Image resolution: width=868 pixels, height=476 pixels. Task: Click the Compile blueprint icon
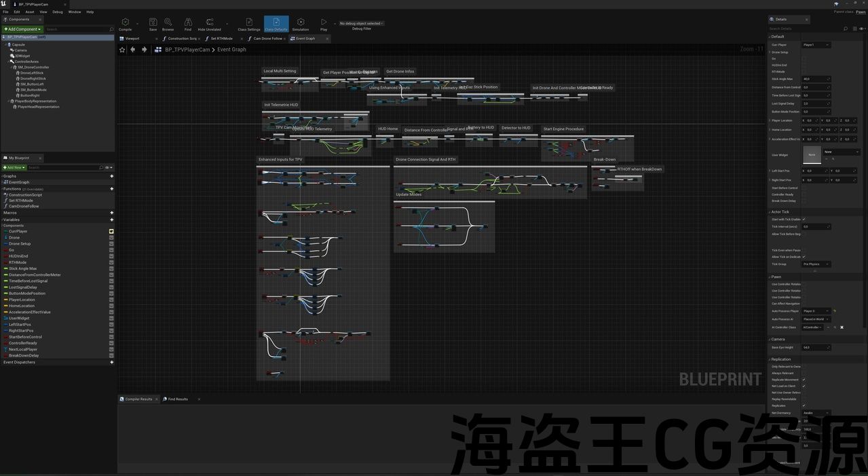pyautogui.click(x=125, y=23)
